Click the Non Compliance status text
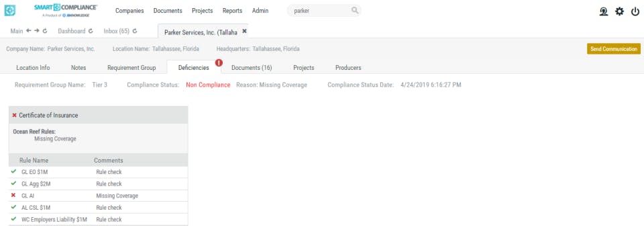 point(208,85)
